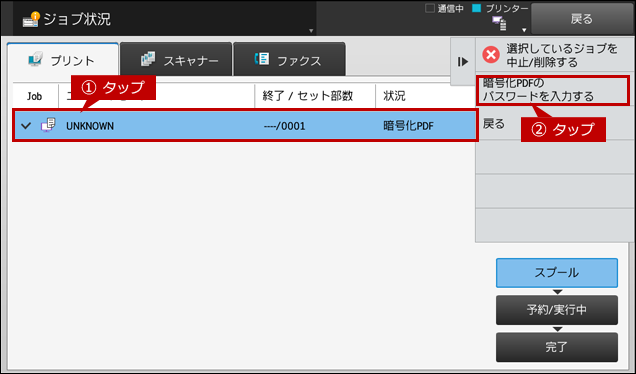Show the 予約/実行中 job list
Image resolution: width=636 pixels, height=374 pixels.
click(556, 310)
